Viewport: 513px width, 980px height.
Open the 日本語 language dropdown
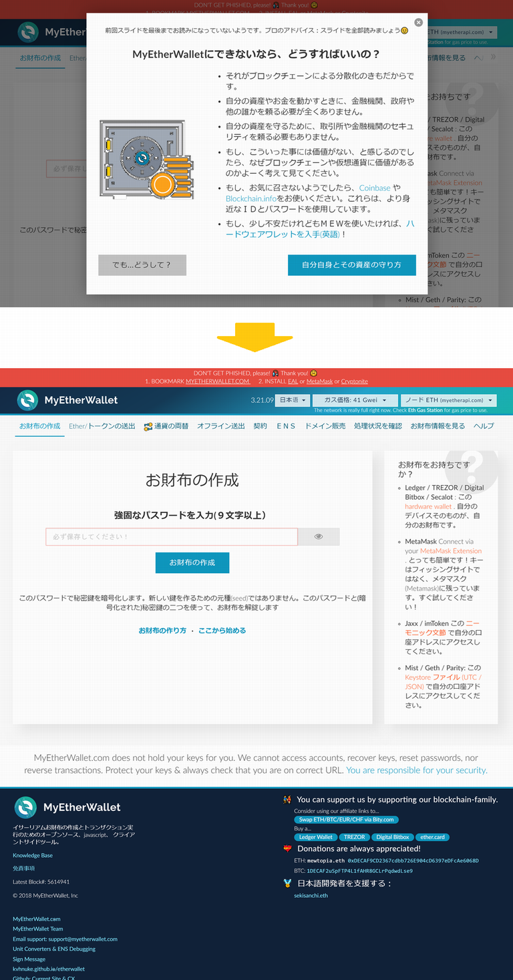point(293,400)
